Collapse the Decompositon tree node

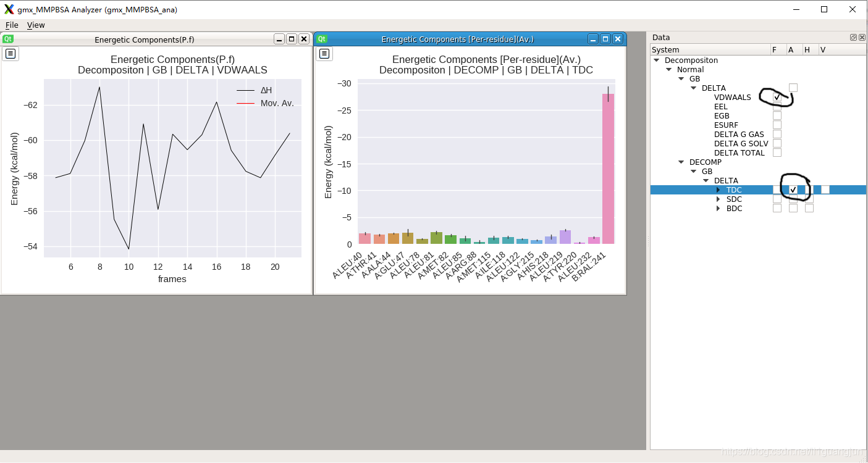[x=656, y=60]
